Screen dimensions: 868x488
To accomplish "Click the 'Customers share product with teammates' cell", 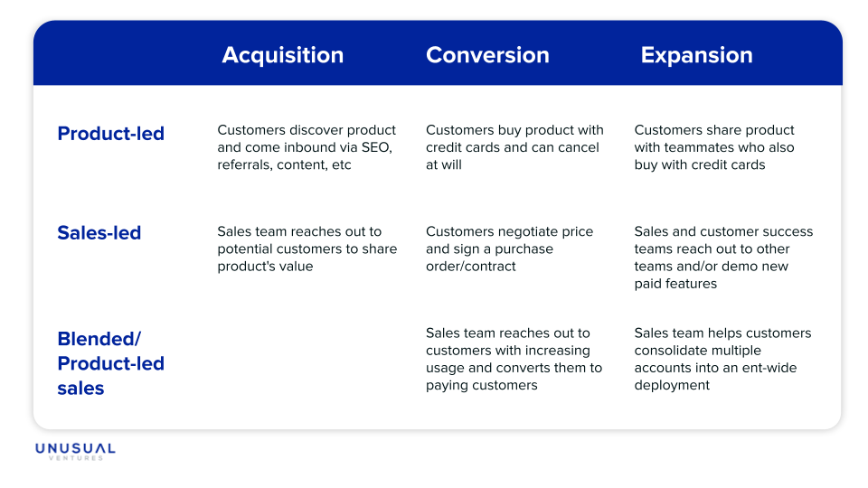I will 714,147.
